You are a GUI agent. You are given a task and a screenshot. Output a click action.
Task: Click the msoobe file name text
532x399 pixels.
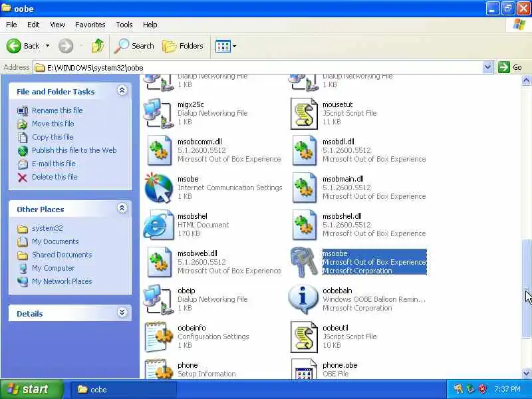click(335, 253)
